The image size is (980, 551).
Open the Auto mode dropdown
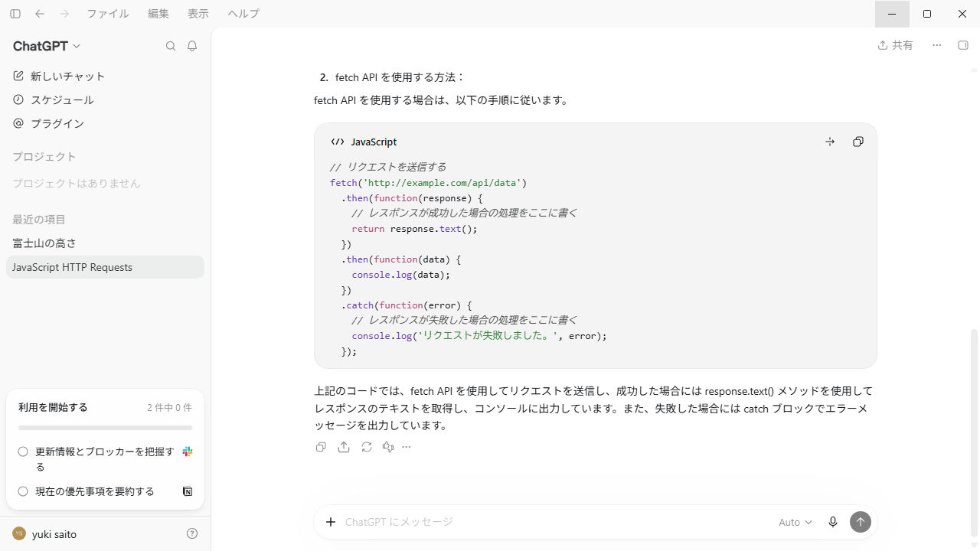click(x=795, y=522)
